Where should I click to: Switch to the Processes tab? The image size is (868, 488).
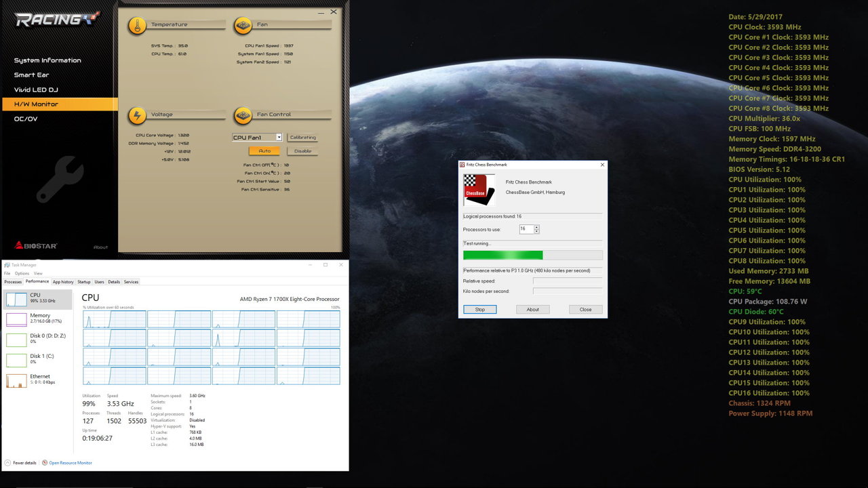point(13,282)
